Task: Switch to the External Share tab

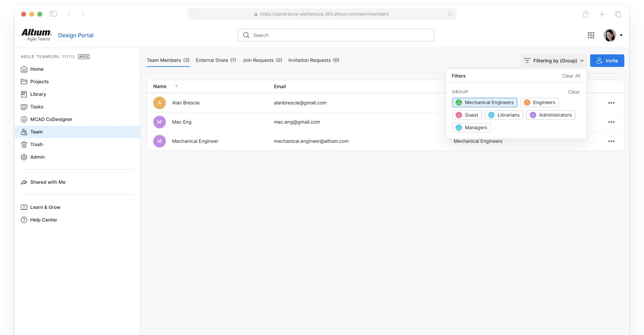Action: (x=216, y=60)
